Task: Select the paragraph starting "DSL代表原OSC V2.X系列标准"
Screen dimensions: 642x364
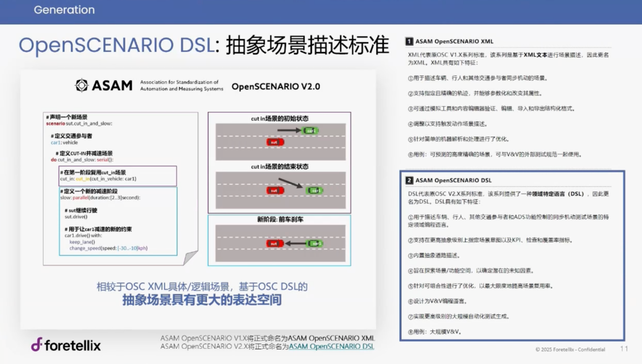Action: 508,198
